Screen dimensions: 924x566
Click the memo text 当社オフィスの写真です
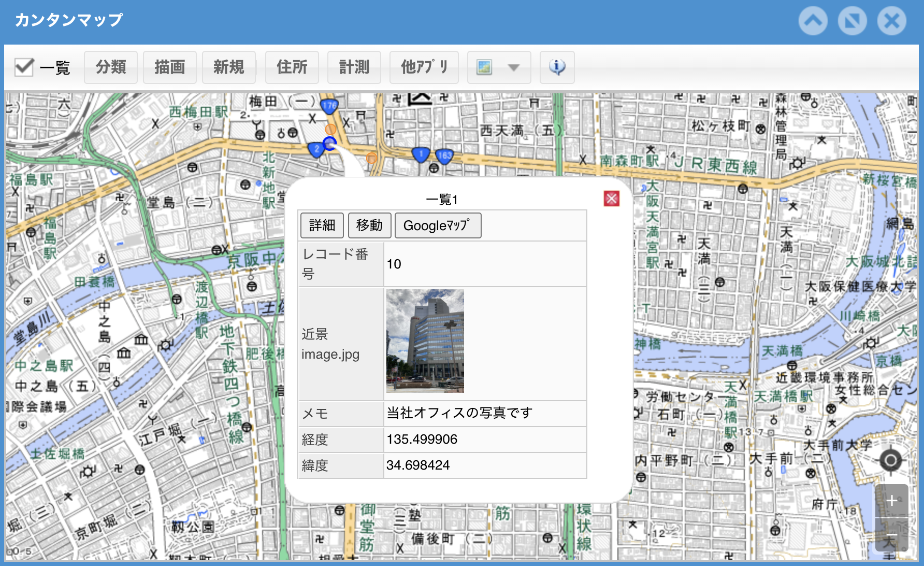pos(459,413)
